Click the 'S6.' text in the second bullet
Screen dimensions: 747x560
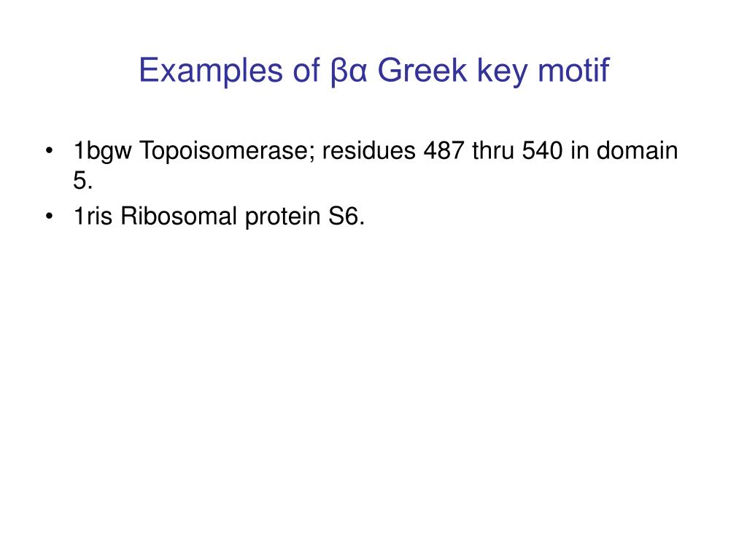pyautogui.click(x=347, y=216)
